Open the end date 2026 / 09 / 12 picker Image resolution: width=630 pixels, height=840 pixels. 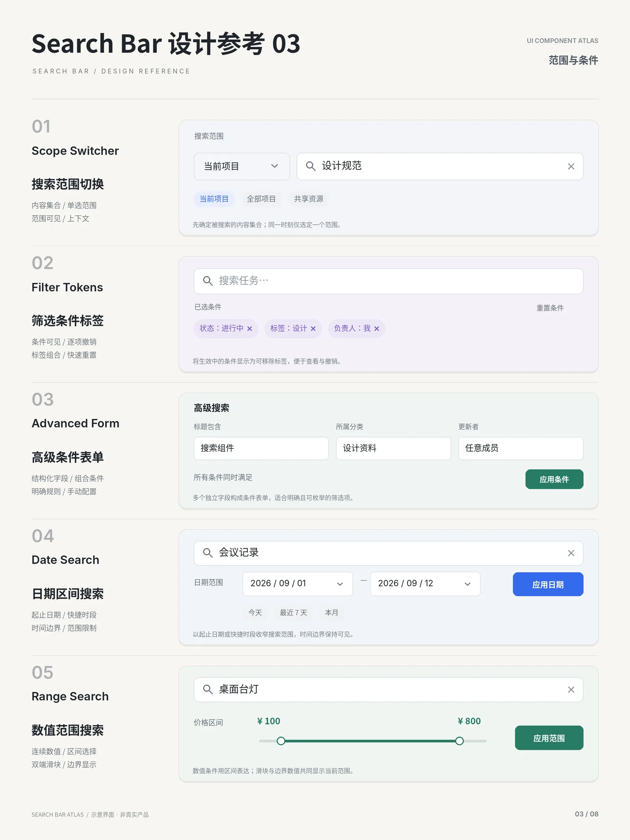coord(425,584)
